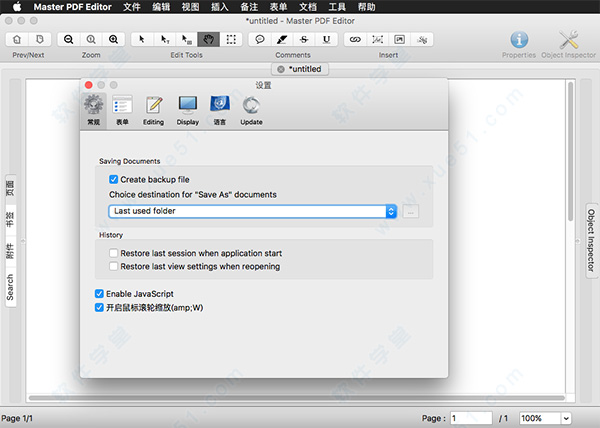
Task: Toggle Enable JavaScript checkbox
Action: tap(99, 294)
